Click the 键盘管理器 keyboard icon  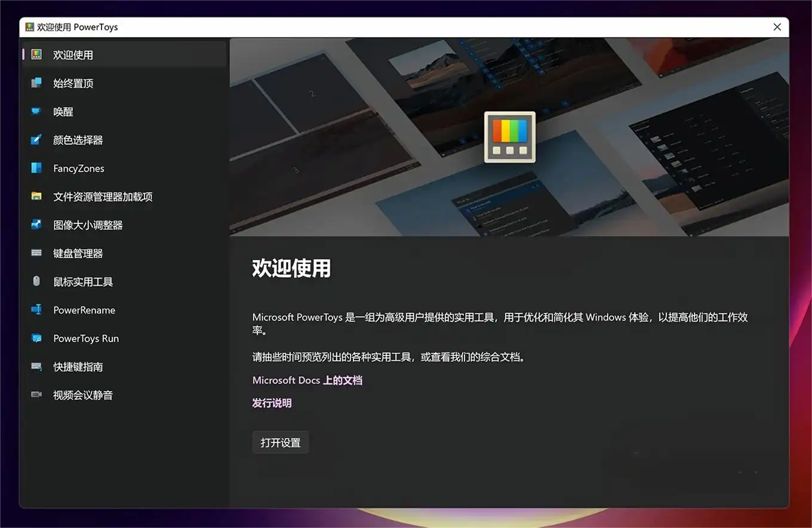(36, 253)
